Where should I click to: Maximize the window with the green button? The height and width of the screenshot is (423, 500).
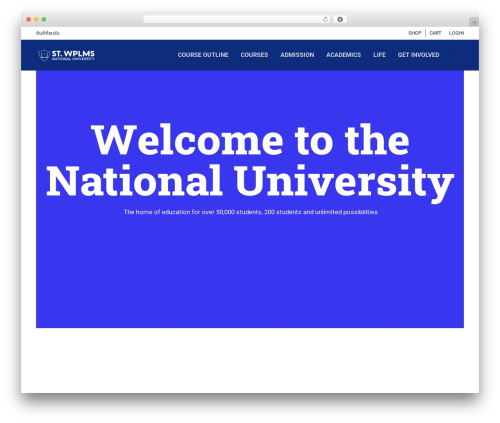[x=44, y=20]
